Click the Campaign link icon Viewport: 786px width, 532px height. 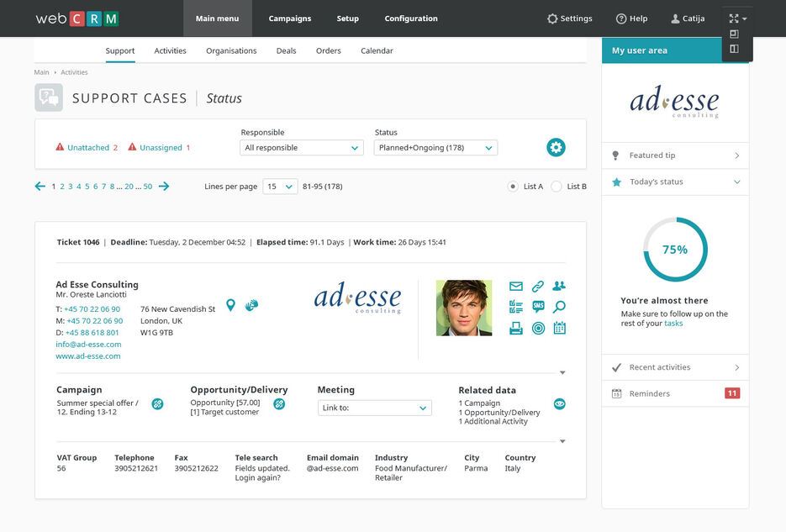click(157, 403)
